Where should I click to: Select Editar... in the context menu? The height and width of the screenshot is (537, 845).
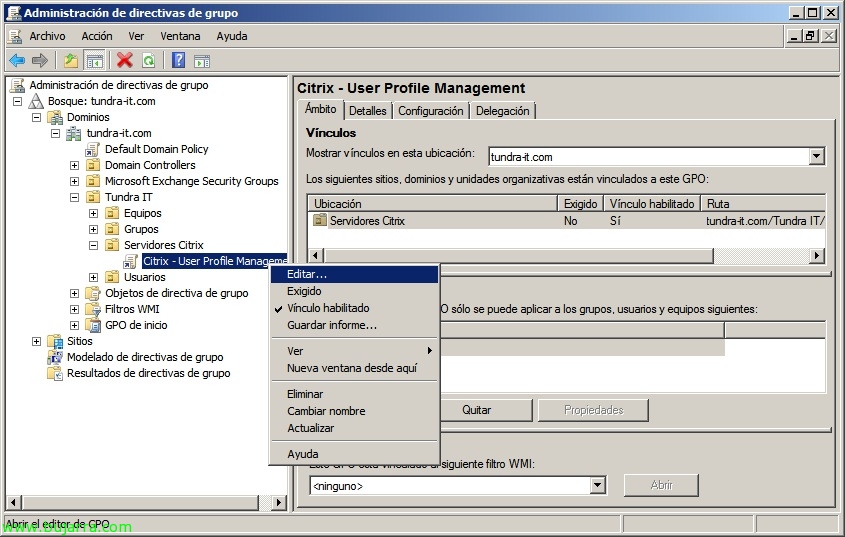pos(355,274)
